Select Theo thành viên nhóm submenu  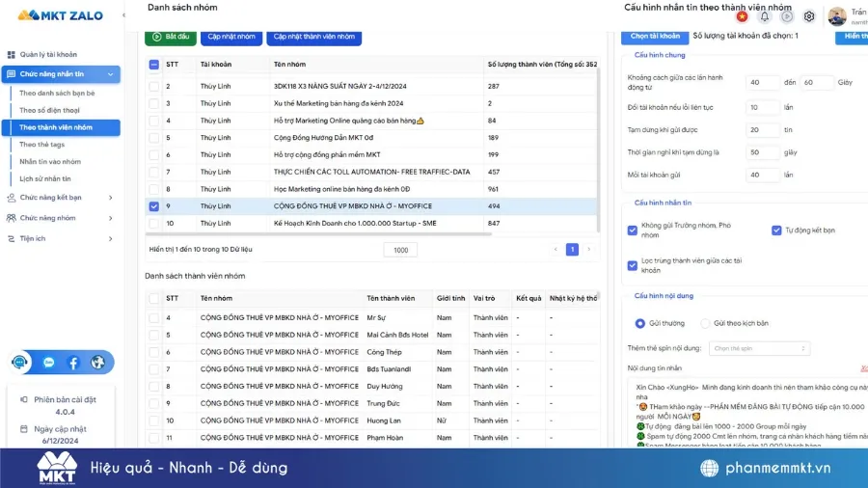[61, 127]
